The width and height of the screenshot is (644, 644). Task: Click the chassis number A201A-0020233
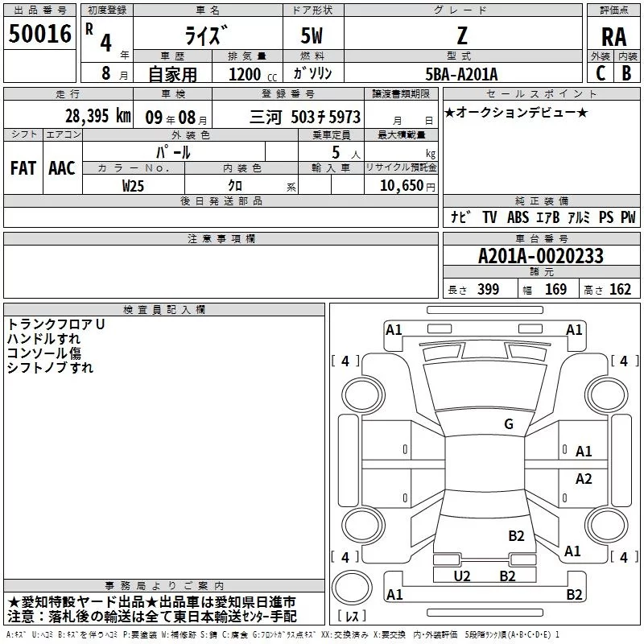(540, 256)
